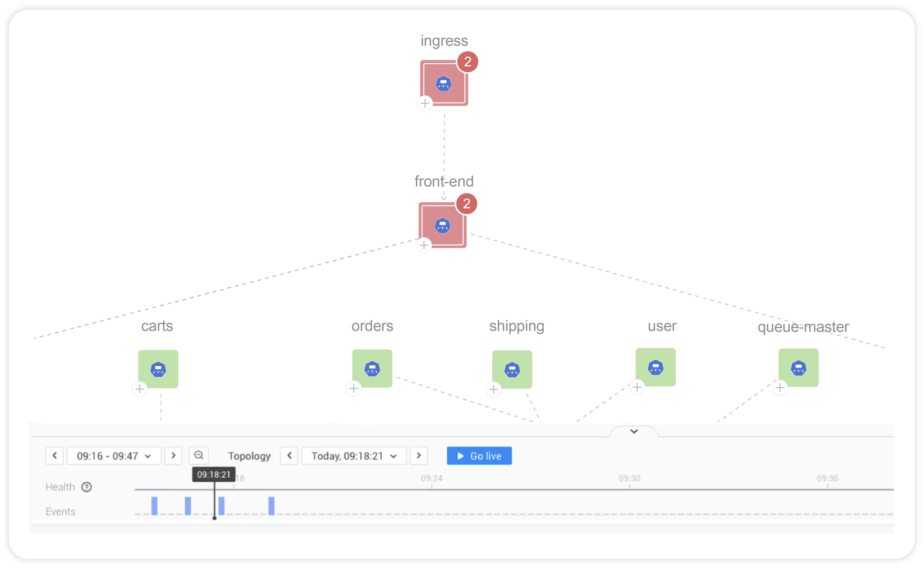
Task: Click the carts label
Action: coord(157,326)
